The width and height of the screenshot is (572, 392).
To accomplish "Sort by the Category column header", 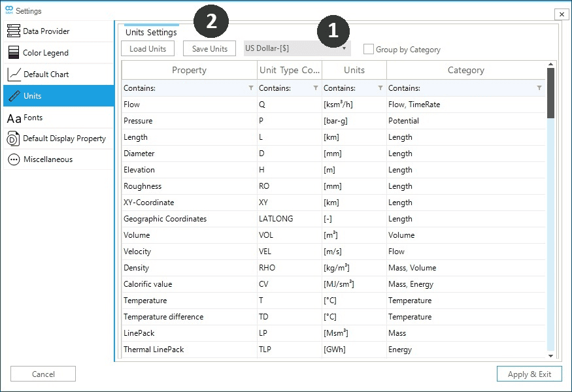I will pos(465,70).
